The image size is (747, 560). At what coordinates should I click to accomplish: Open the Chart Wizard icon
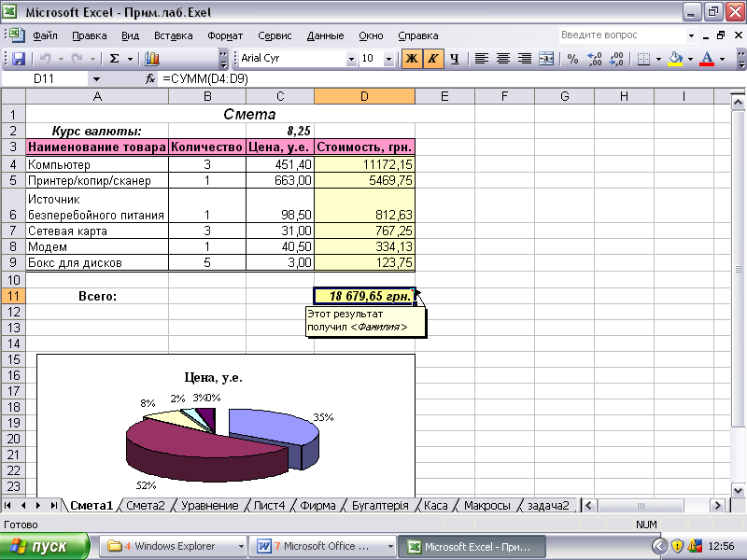point(151,59)
